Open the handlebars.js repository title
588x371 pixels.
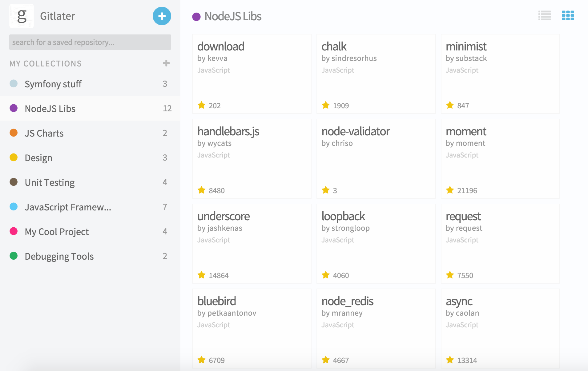tap(228, 132)
